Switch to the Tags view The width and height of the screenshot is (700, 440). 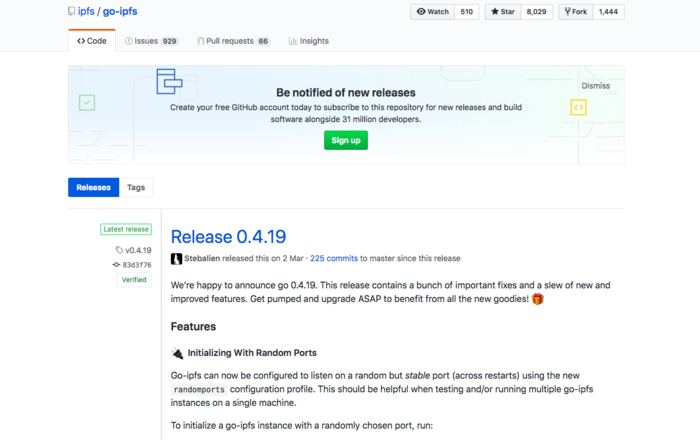point(136,187)
